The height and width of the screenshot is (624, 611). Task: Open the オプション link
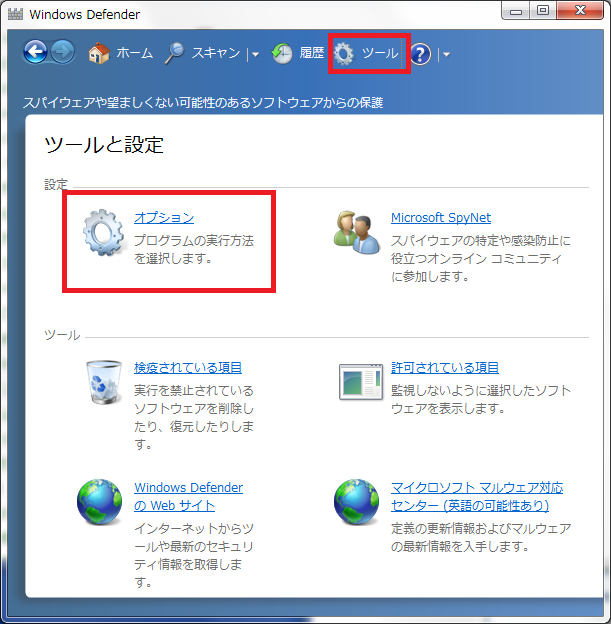point(164,218)
